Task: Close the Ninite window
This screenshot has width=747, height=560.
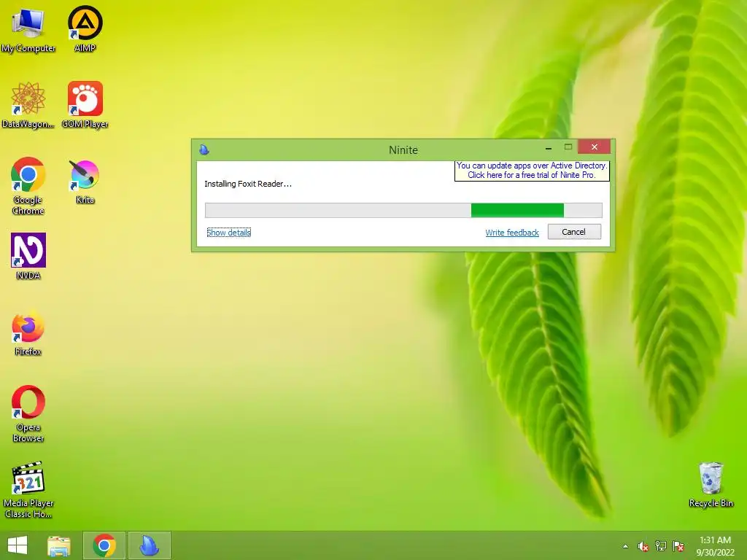Action: pyautogui.click(x=594, y=147)
